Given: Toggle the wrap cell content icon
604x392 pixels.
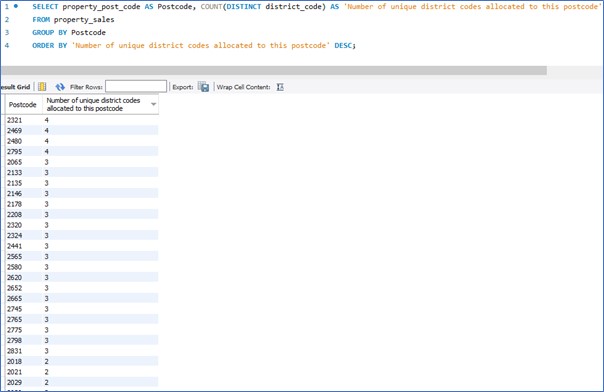Looking at the screenshot, I should [x=280, y=87].
